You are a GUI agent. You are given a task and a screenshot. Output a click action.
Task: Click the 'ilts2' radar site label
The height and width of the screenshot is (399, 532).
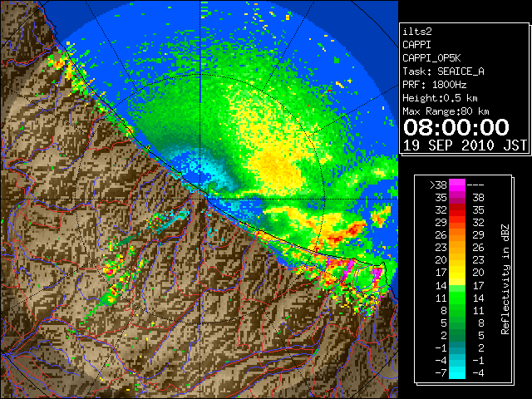point(417,32)
